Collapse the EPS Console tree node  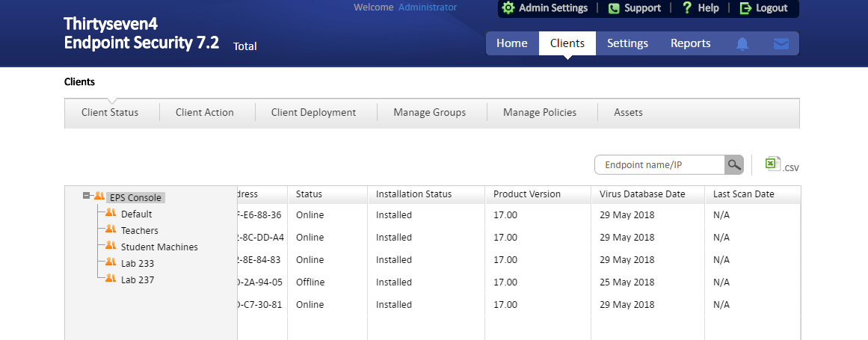(87, 196)
